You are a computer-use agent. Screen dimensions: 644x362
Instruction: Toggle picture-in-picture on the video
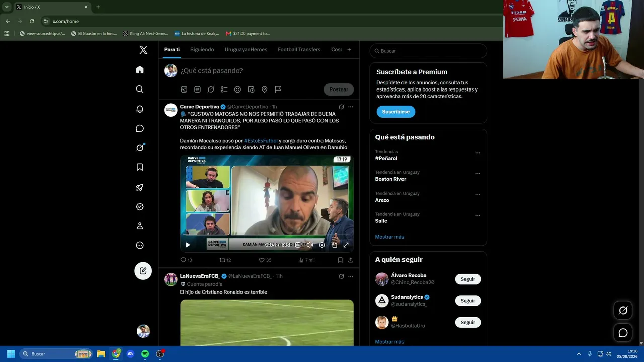(334, 245)
